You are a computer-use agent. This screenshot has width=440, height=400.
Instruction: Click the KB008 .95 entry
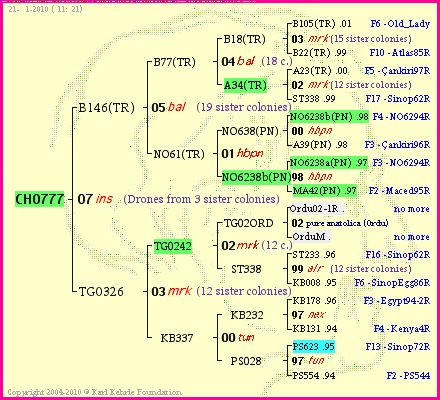(314, 283)
